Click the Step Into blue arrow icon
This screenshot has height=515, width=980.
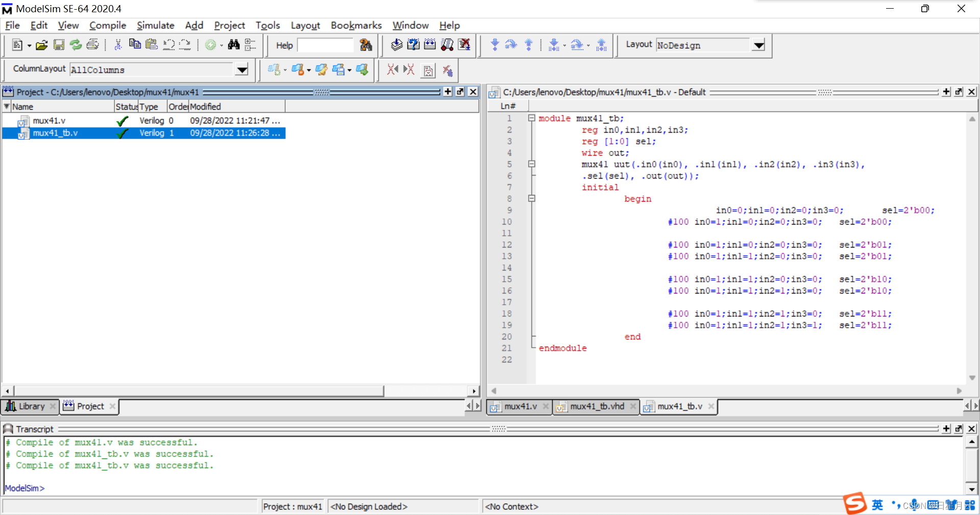coord(495,45)
